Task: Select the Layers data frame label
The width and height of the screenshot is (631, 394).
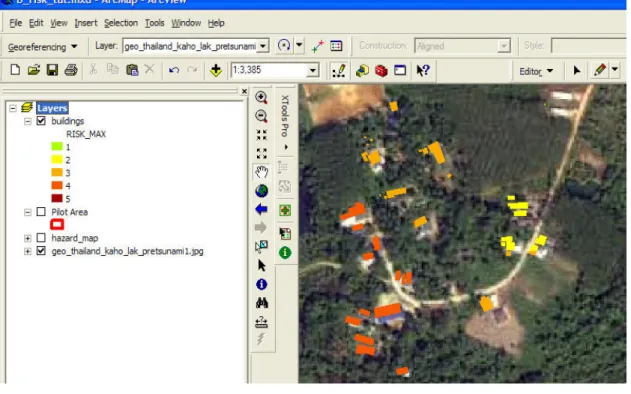Action: click(52, 108)
